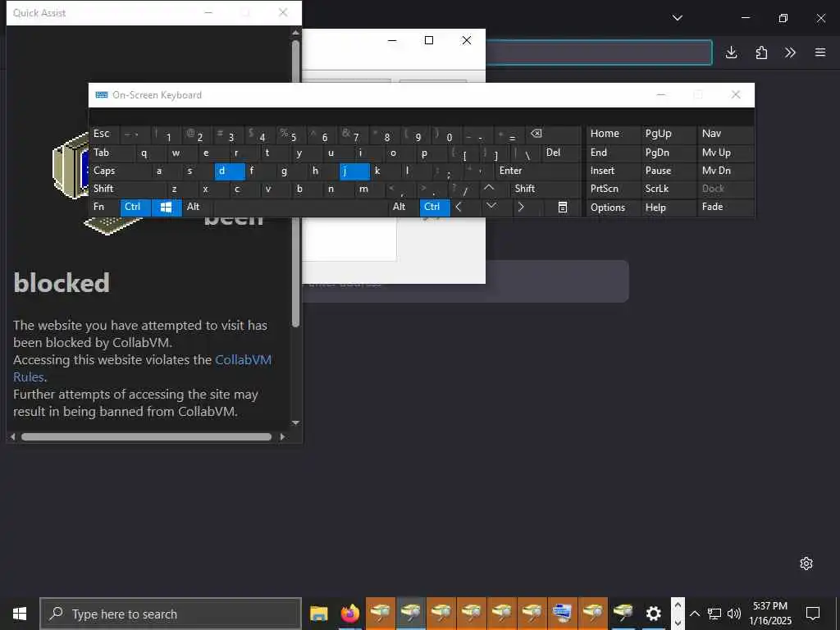Toggle the left Ctrl key next to Fn
Image resolution: width=840 pixels, height=630 pixels.
tap(135, 207)
